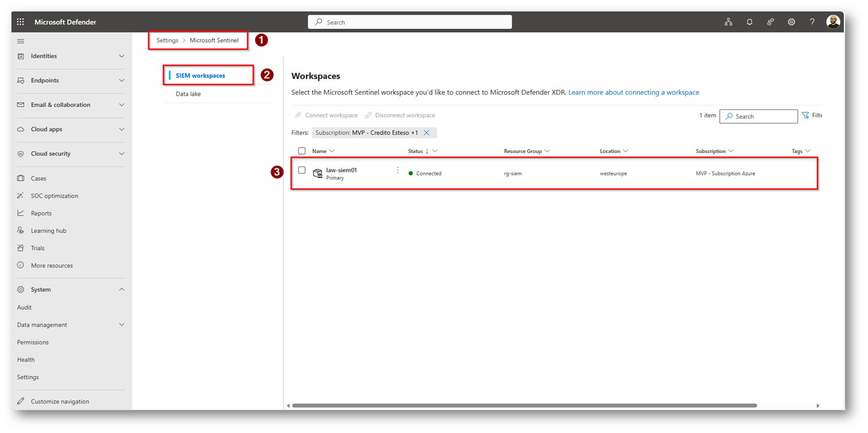Click Customize navigation link
This screenshot has height=433, width=868.
[60, 401]
